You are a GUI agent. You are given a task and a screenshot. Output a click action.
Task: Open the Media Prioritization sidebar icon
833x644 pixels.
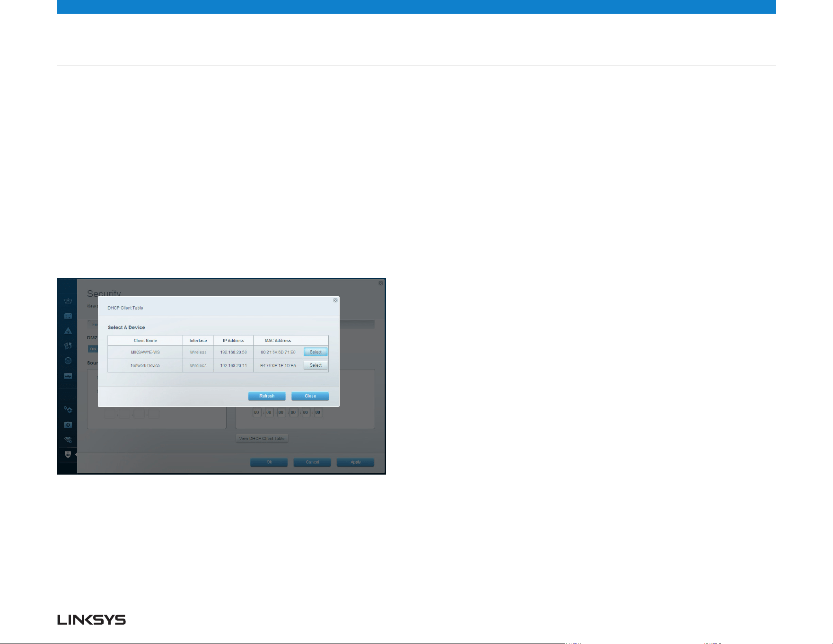point(68,346)
